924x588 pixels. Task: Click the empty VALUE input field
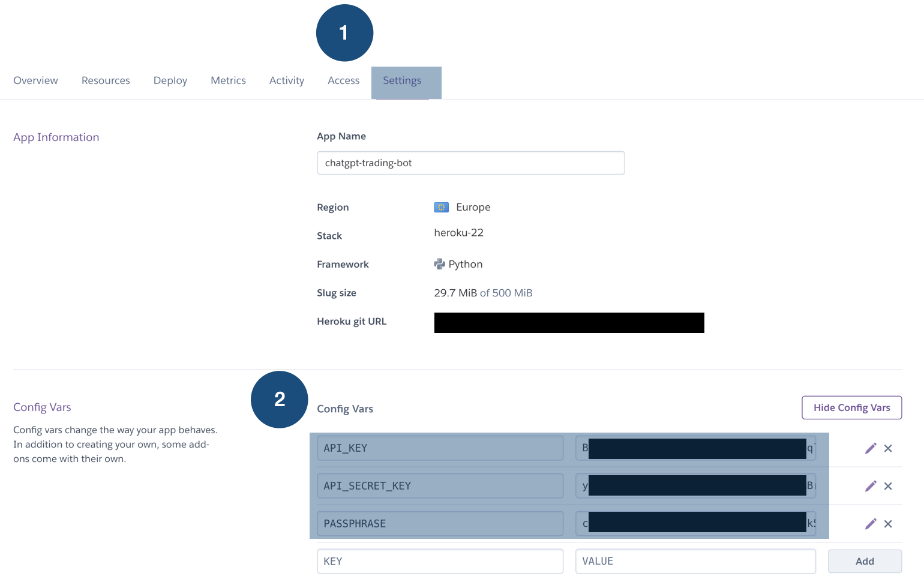[x=695, y=561]
